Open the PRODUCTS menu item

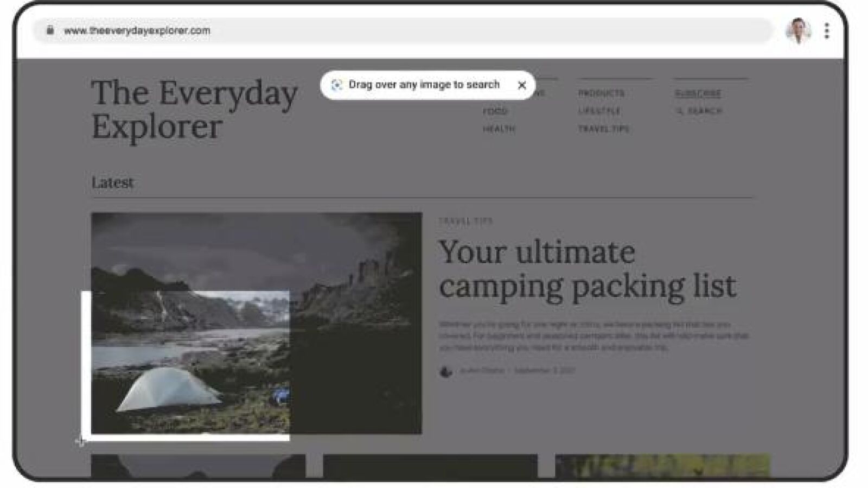(601, 93)
